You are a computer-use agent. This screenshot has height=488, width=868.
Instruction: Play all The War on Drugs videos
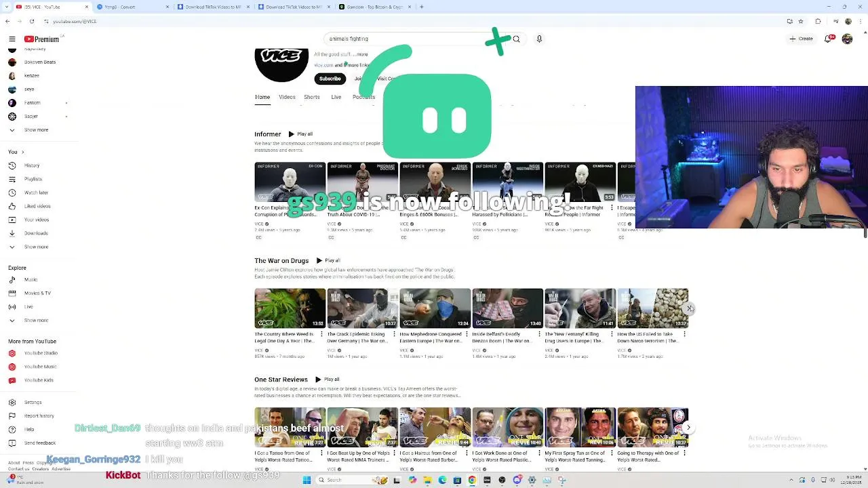click(x=328, y=260)
